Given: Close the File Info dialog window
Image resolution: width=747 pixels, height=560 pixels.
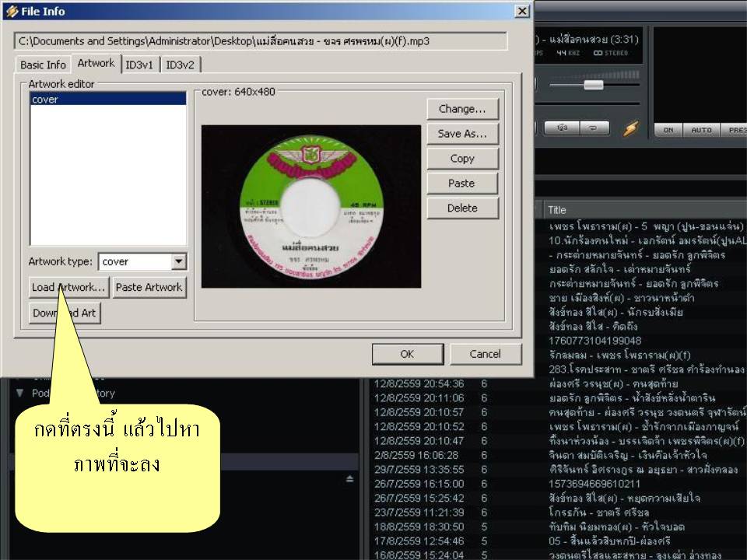Looking at the screenshot, I should click(522, 11).
